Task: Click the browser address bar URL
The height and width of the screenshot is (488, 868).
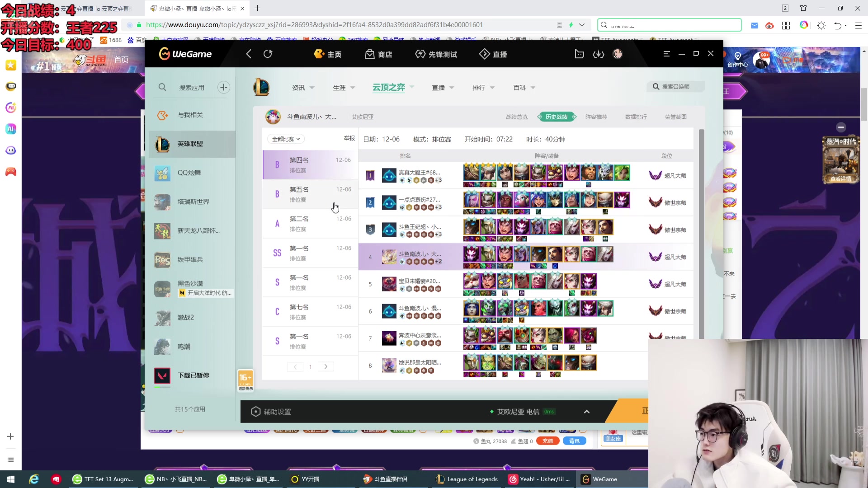Action: pos(315,25)
